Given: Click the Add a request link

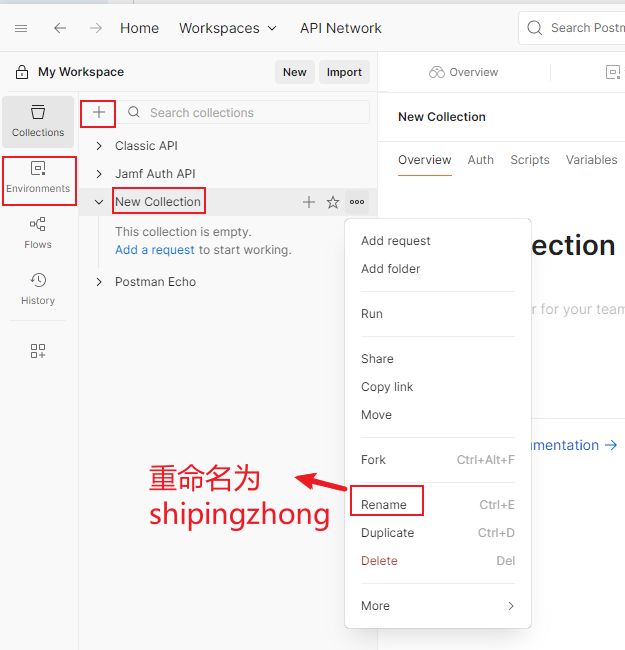Looking at the screenshot, I should 155,250.
